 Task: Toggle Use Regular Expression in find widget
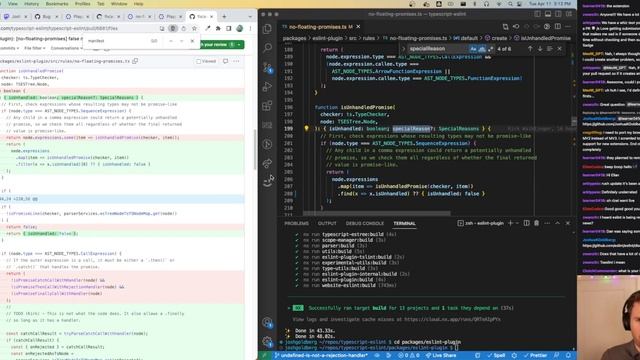click(x=490, y=49)
